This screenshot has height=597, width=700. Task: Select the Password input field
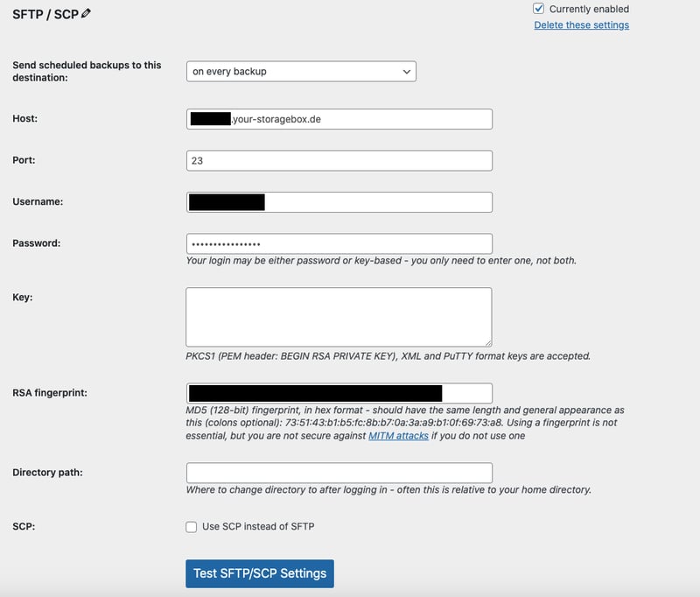339,244
